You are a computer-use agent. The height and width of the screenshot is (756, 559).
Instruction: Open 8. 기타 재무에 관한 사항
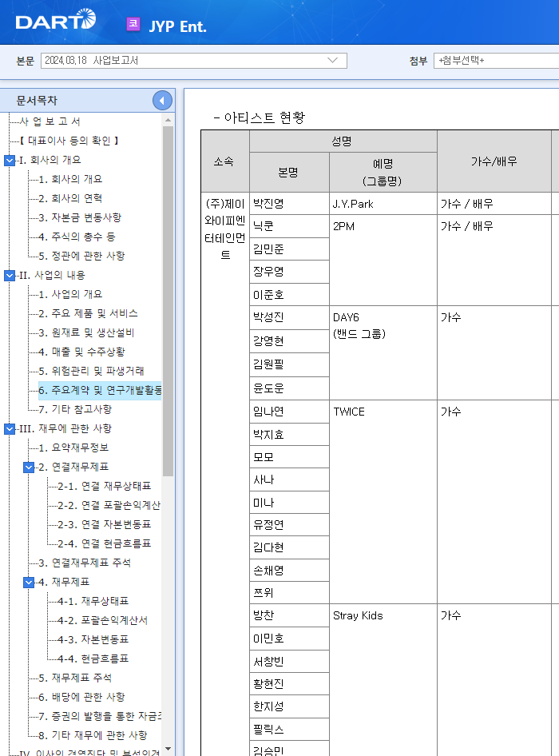(93, 736)
